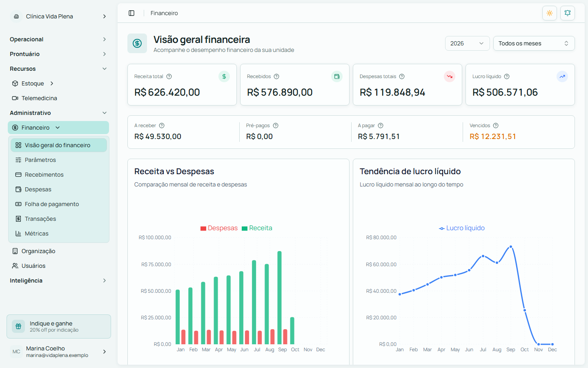The image size is (588, 368).
Task: Click help icon next to Vencidos
Action: pos(496,126)
